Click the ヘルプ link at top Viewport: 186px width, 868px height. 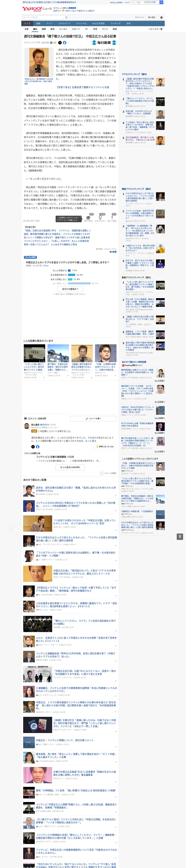point(127,2)
